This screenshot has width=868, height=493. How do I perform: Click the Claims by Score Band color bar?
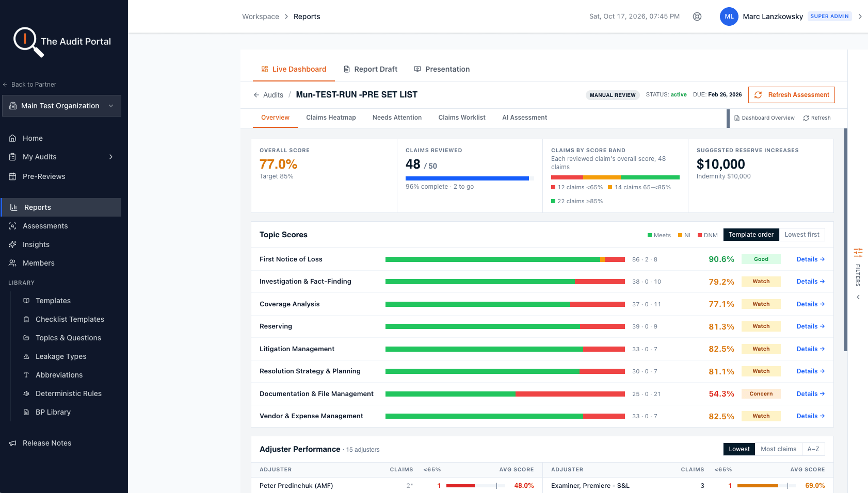tap(615, 177)
